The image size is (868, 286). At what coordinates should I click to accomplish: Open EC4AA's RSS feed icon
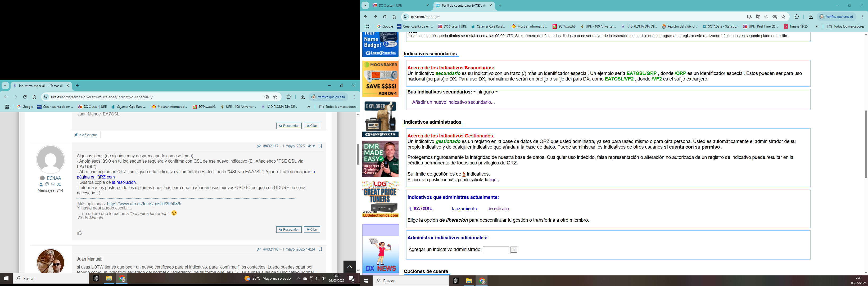pyautogui.click(x=59, y=185)
